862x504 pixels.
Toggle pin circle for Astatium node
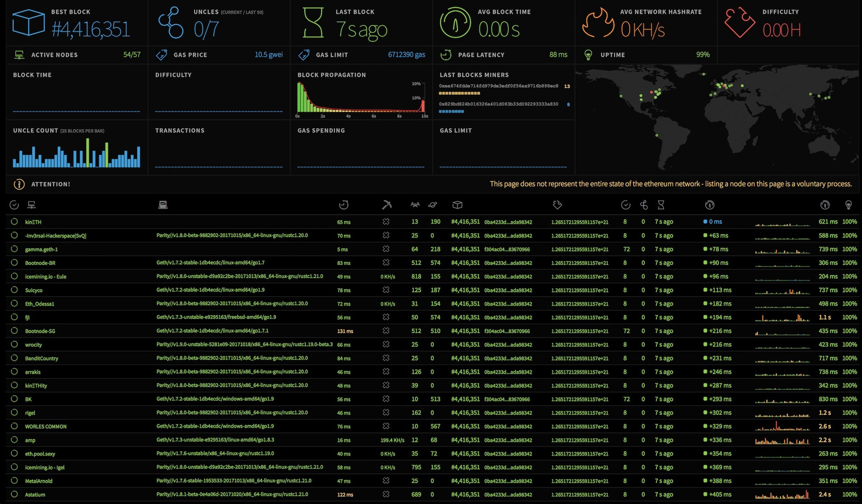tap(14, 494)
